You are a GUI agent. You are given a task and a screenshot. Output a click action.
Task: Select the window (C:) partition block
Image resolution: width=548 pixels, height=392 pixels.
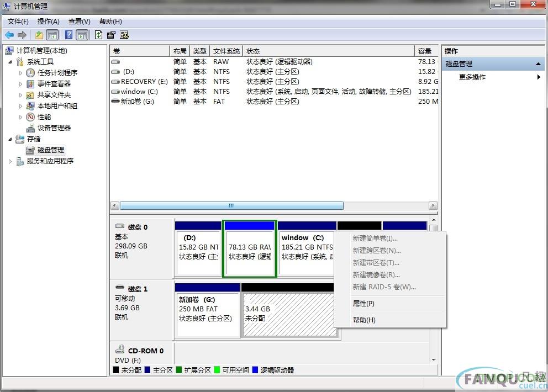tap(306, 248)
